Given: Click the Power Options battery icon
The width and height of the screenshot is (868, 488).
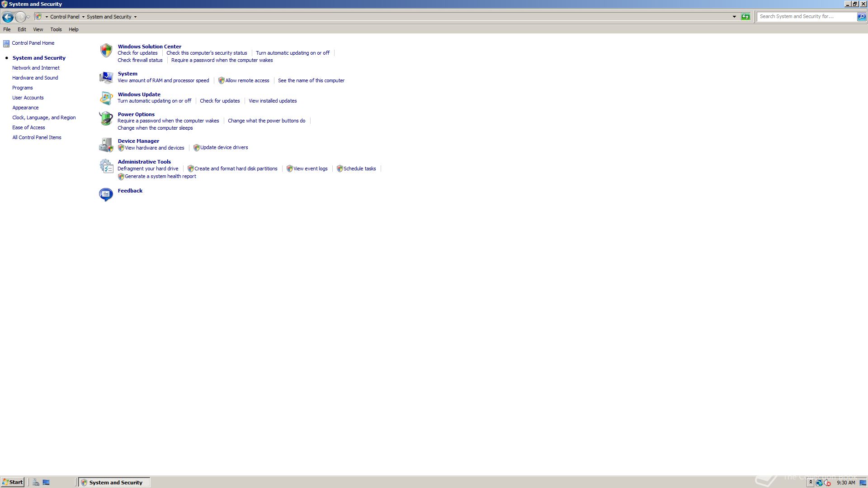Looking at the screenshot, I should pyautogui.click(x=106, y=118).
